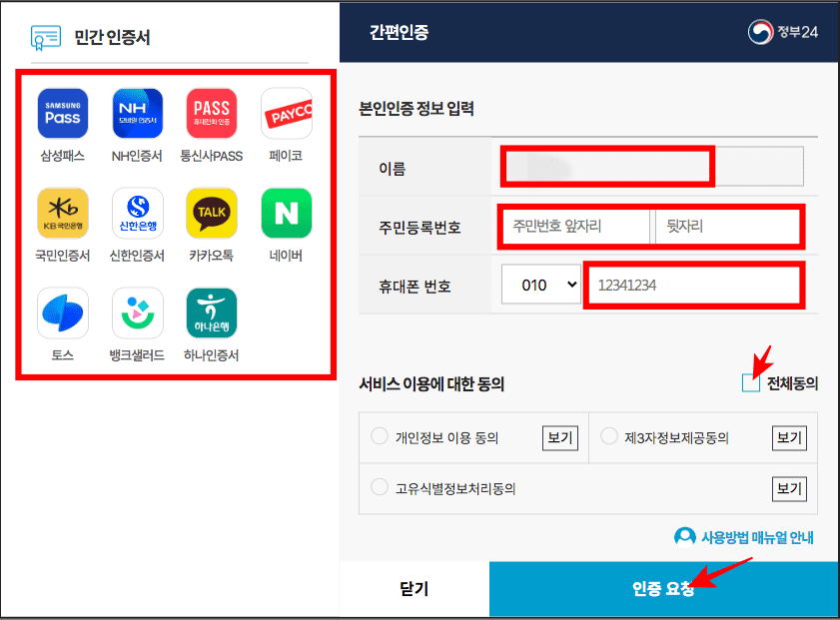Click the 전체동의 label text
840x620 pixels.
click(x=792, y=383)
